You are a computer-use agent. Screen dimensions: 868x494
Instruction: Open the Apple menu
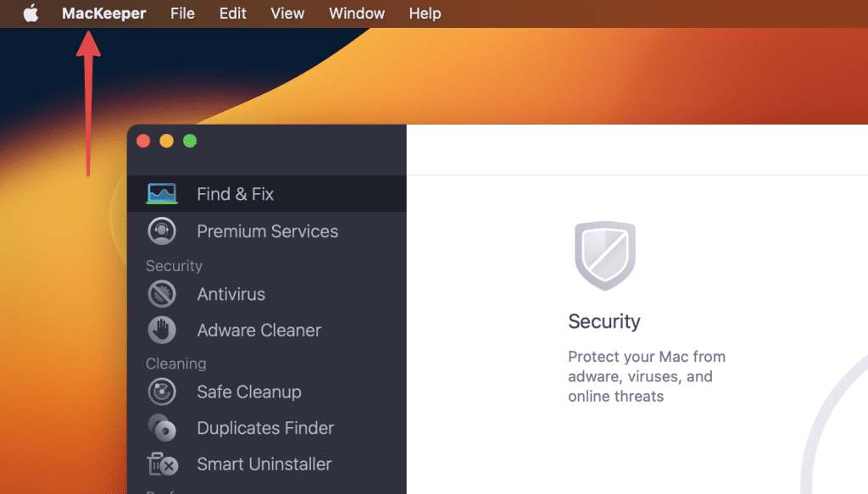(x=31, y=14)
